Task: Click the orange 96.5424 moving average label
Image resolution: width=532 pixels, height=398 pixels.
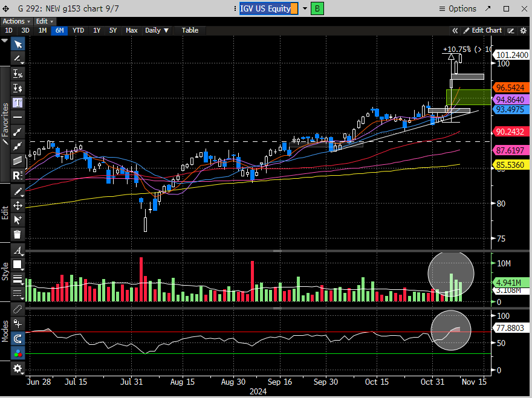Action: pos(510,88)
